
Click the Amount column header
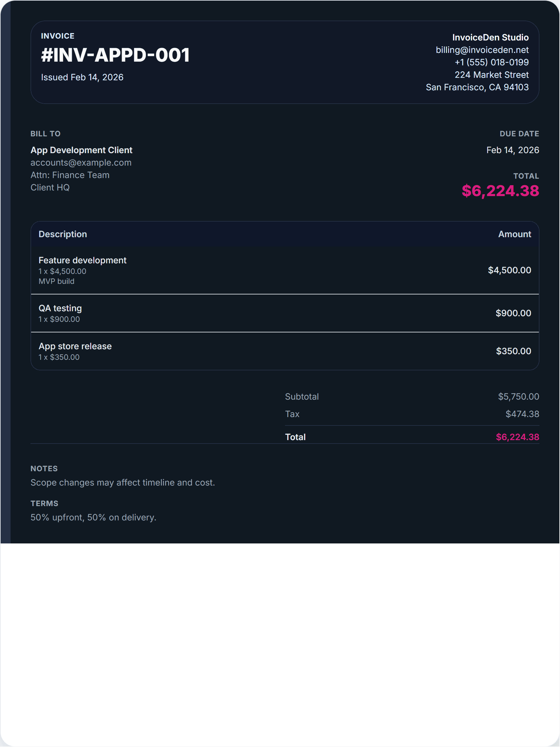(514, 234)
